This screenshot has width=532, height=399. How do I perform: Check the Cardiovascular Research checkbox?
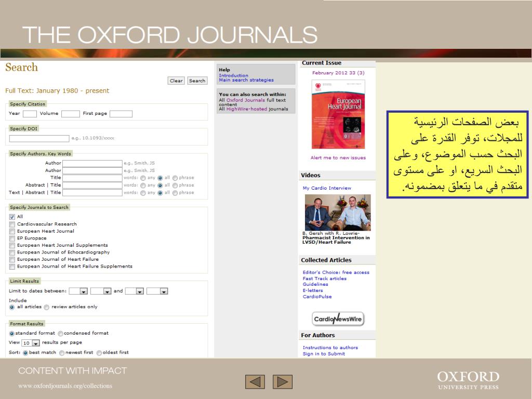[x=12, y=224]
